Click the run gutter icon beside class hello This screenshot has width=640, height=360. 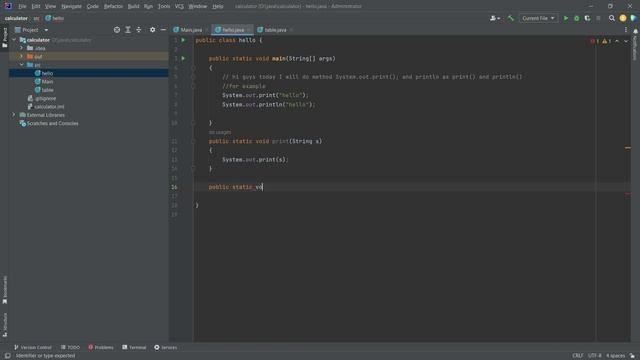click(183, 40)
